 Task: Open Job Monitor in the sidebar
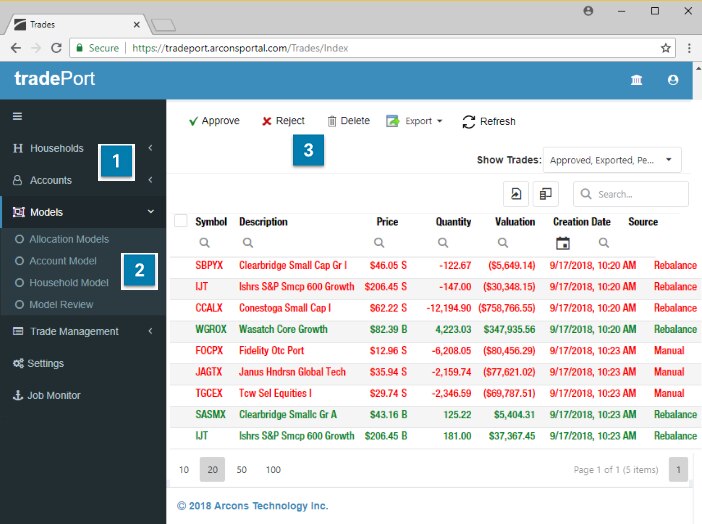tap(47, 395)
